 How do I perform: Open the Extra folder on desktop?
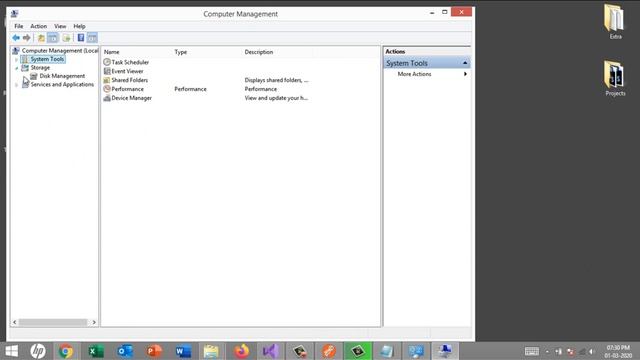615,22
